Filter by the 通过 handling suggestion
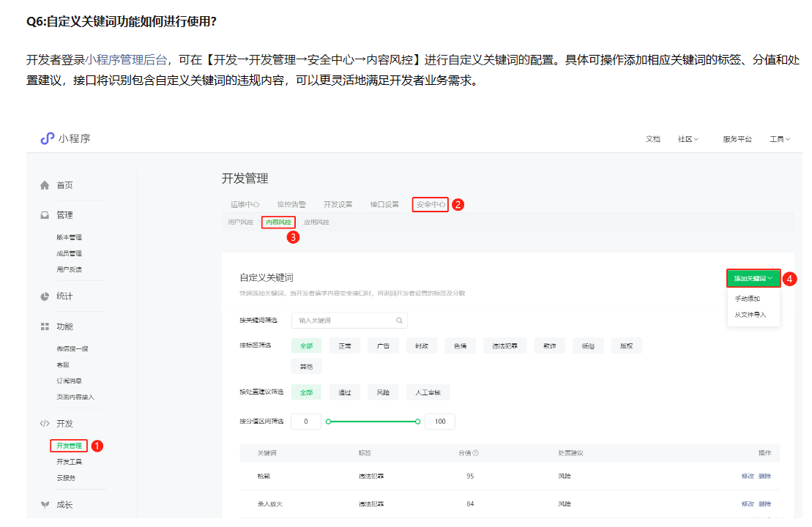This screenshot has height=527, width=812. coord(345,392)
